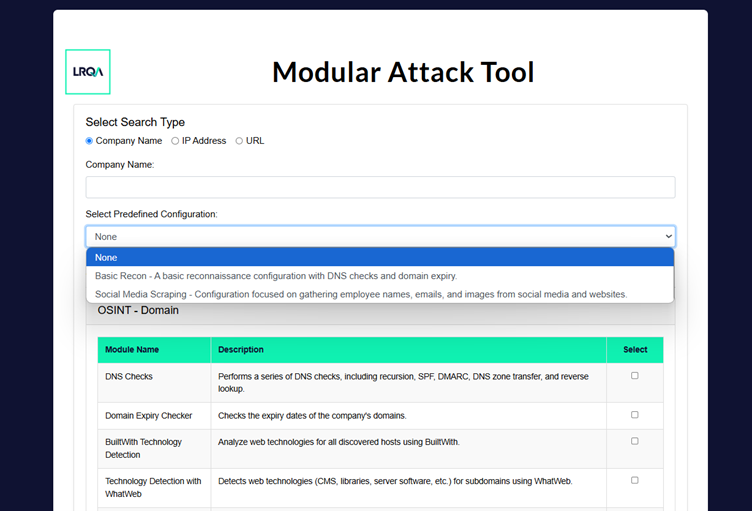Enable the DNS Checks module checkbox

coord(634,376)
